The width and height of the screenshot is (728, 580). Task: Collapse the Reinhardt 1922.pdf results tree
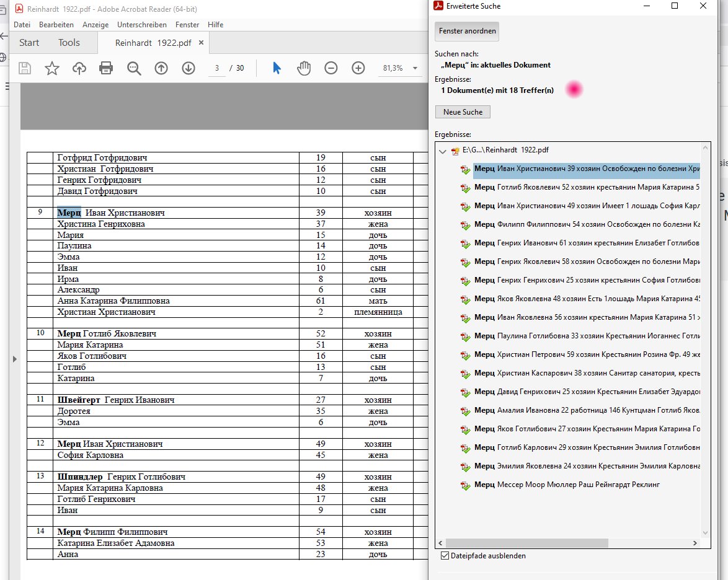pyautogui.click(x=443, y=151)
